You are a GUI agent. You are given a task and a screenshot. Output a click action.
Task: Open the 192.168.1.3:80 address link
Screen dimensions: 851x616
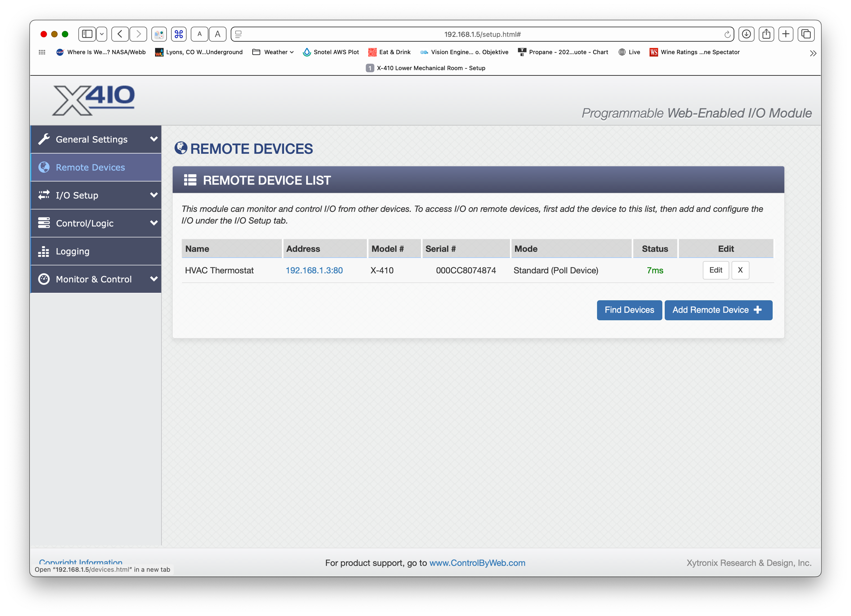click(314, 270)
